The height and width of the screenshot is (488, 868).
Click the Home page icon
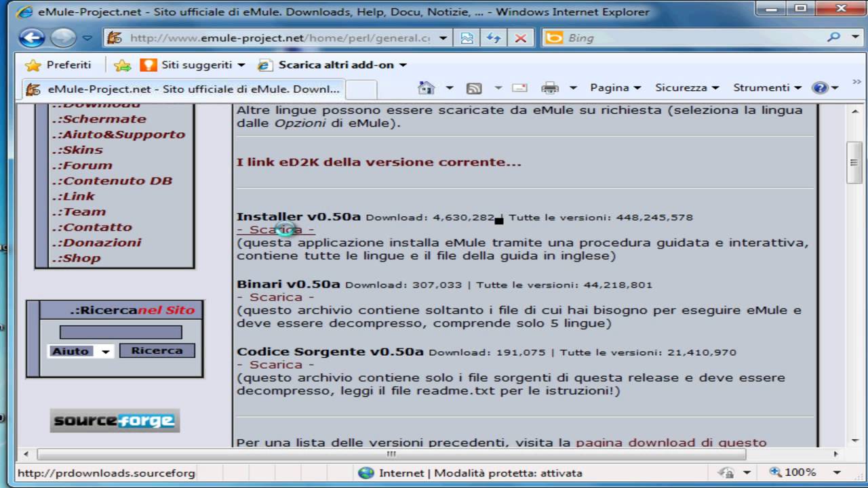pyautogui.click(x=426, y=87)
